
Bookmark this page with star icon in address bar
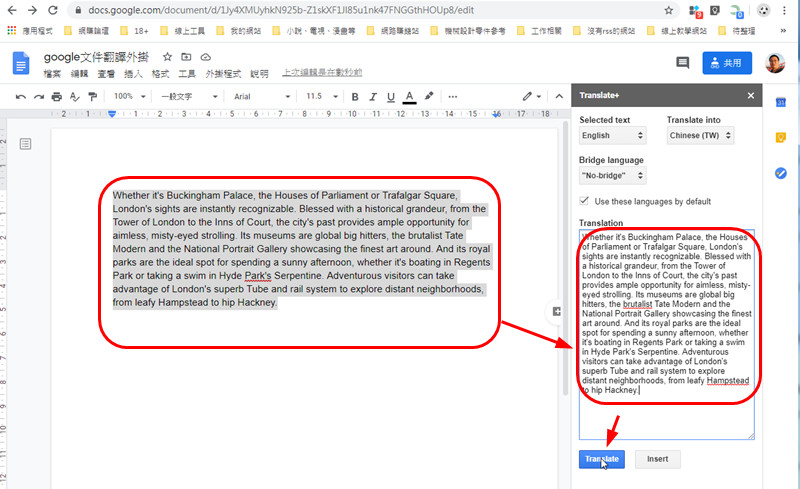tap(668, 10)
